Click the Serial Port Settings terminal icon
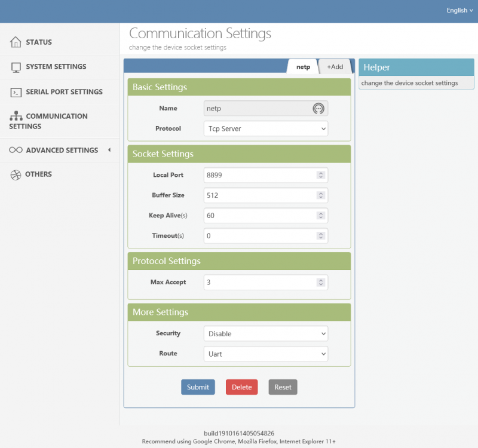Screen dimensions: 478x448 (x=16, y=92)
